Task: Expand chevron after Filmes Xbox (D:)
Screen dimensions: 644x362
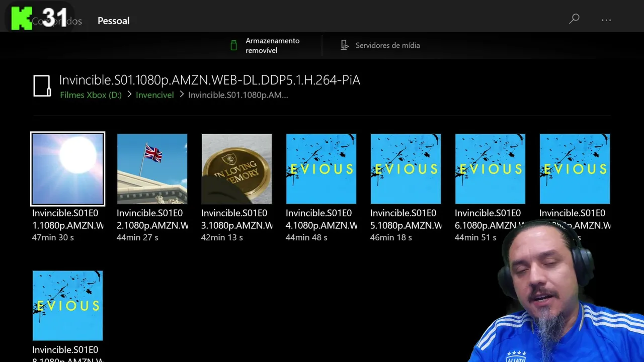Action: [x=129, y=94]
